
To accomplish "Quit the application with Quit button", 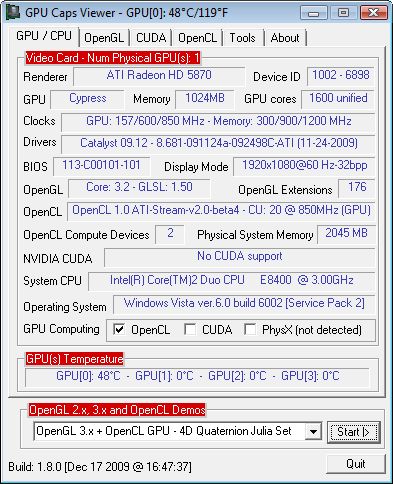I will point(356,464).
